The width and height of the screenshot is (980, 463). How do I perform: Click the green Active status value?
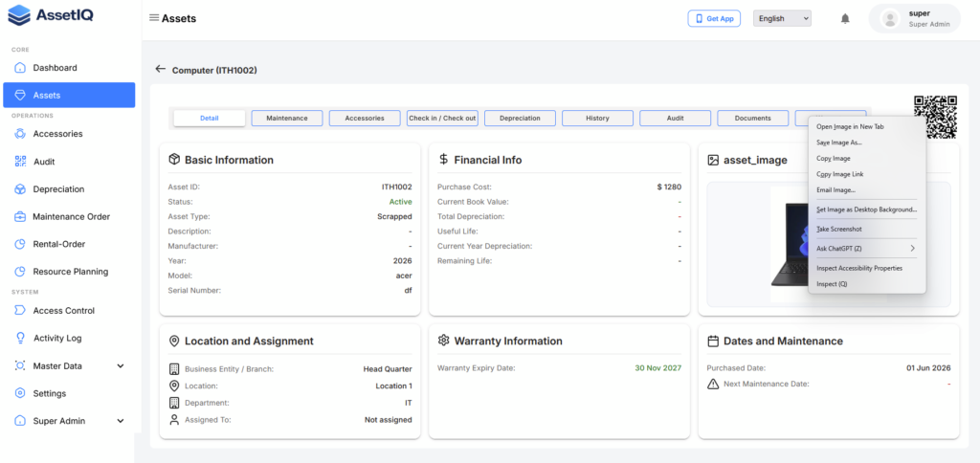[x=401, y=202]
